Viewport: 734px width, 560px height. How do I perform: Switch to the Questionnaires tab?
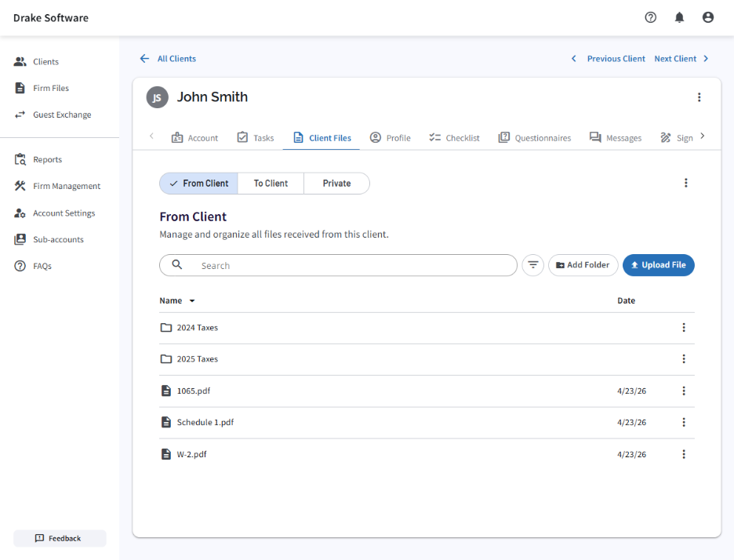point(535,138)
